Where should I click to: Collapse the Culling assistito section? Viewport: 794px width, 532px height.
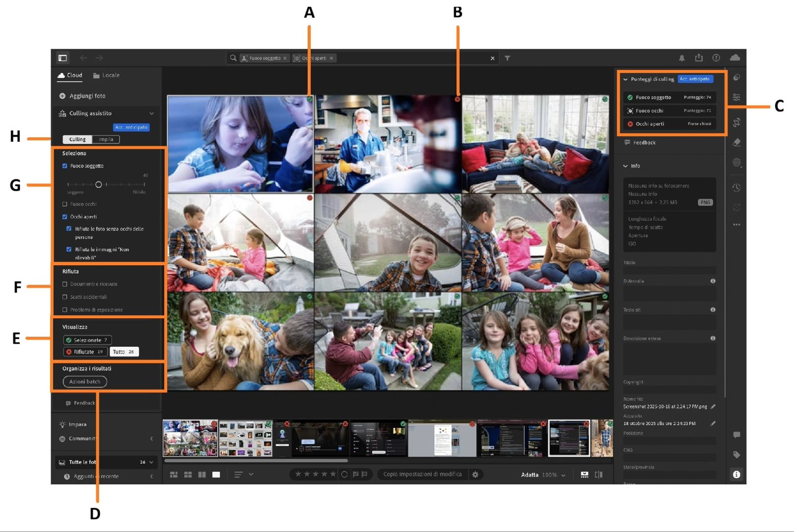click(151, 114)
